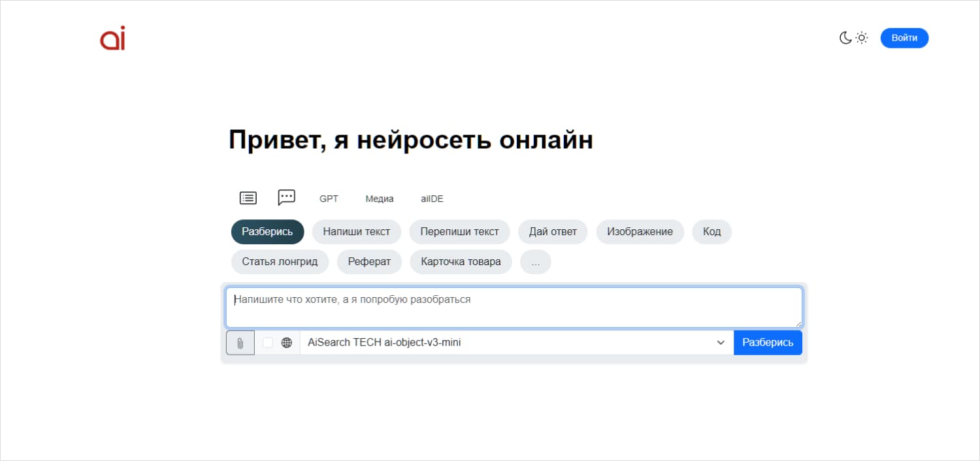980x461 pixels.
Task: Click the red AI logo
Action: pyautogui.click(x=112, y=38)
